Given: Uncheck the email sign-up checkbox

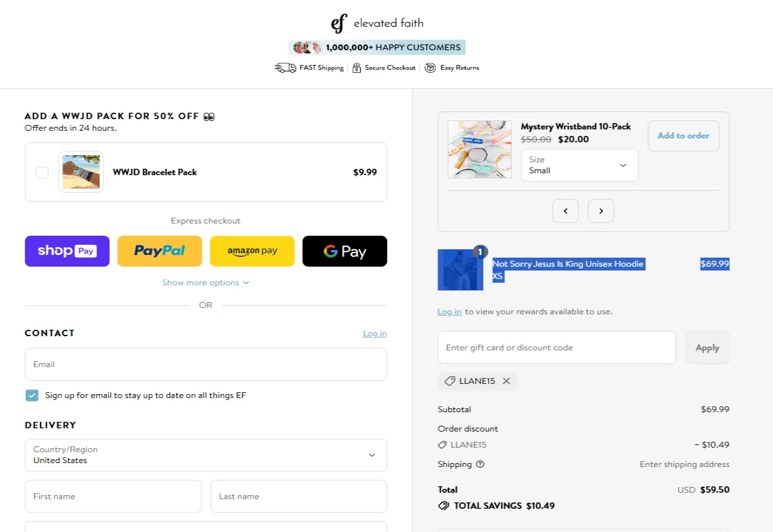Looking at the screenshot, I should [x=32, y=395].
